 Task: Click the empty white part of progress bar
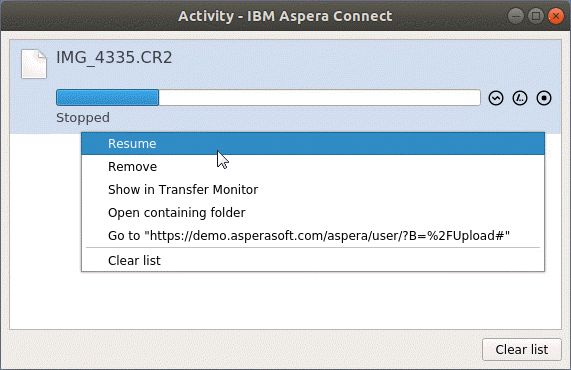point(319,98)
